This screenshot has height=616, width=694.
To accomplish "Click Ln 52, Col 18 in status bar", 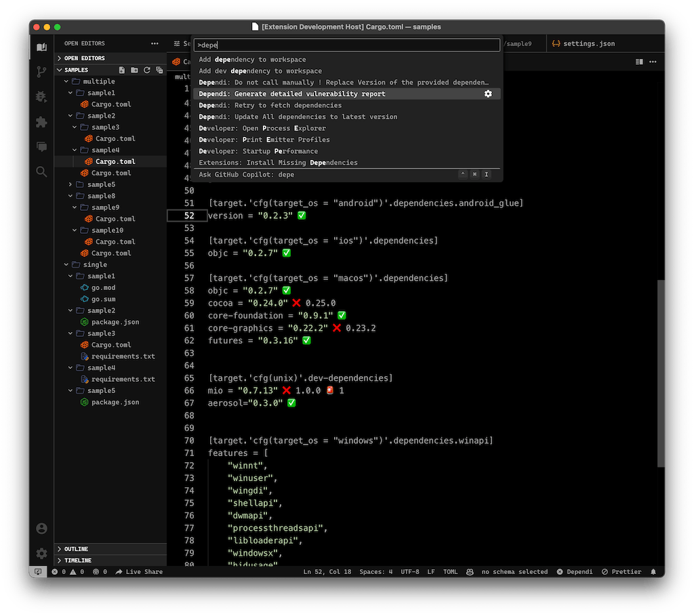I will (x=327, y=572).
